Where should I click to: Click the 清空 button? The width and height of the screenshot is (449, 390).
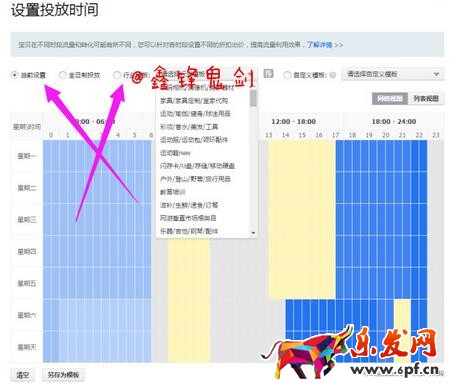[x=23, y=375]
